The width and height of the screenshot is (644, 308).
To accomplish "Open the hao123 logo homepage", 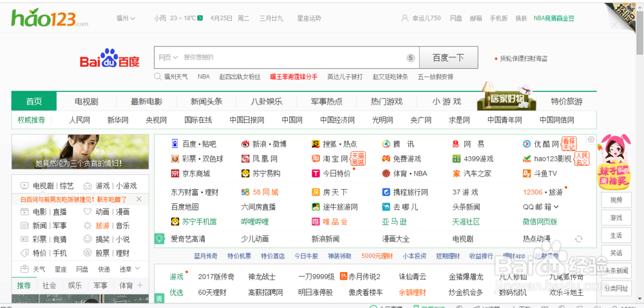I will coord(50,17).
